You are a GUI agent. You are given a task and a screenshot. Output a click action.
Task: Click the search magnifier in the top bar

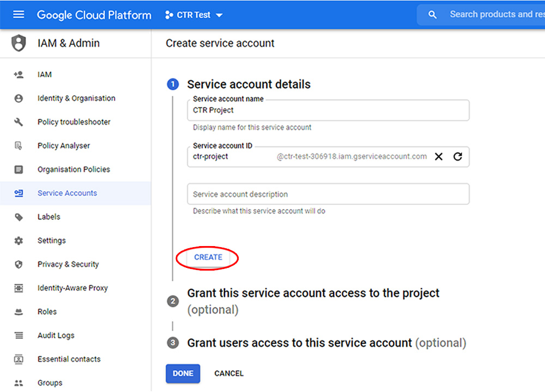[x=432, y=15]
